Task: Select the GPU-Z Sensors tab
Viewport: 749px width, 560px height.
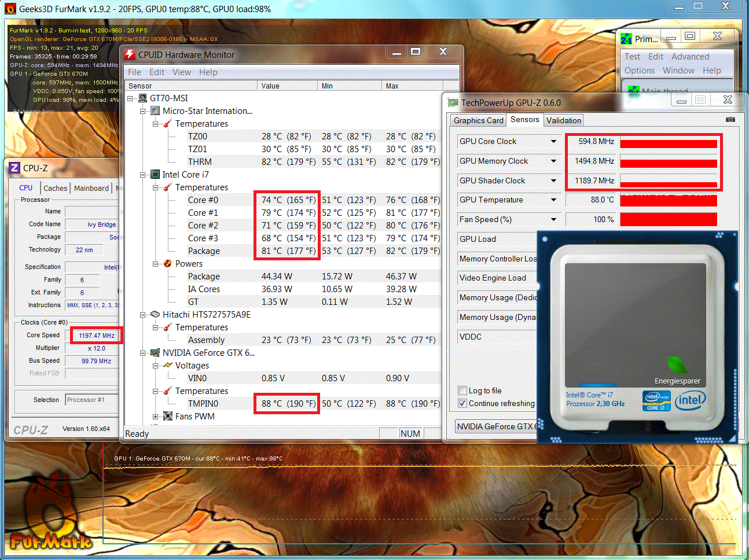Action: [x=525, y=120]
